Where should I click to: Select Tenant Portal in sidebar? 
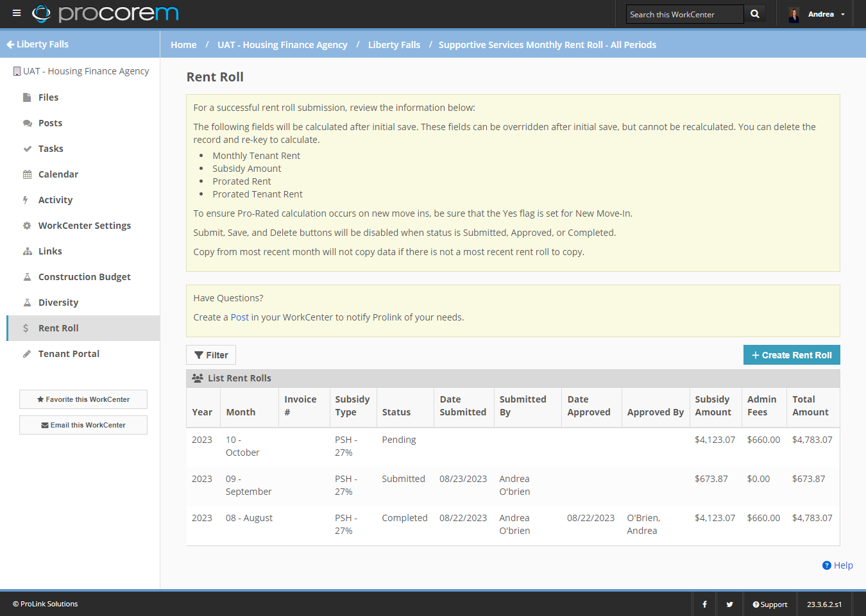click(x=69, y=354)
